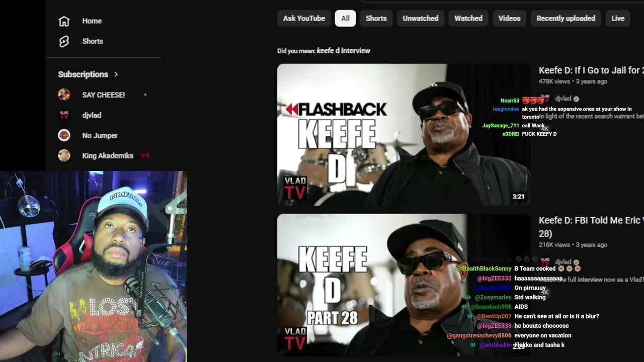Open the title "Keefe D: If I Go to Jail"
Screen dimensions: 644x362
pyautogui.click(x=591, y=70)
